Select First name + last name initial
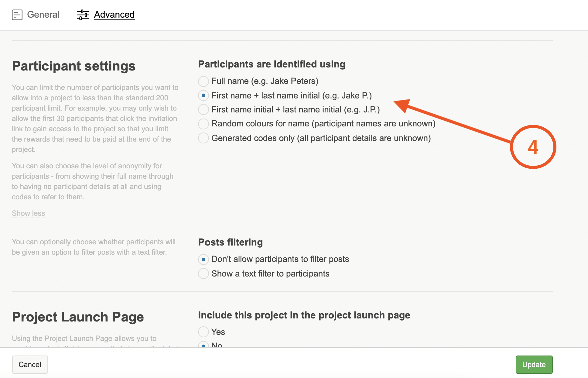588x378 pixels. coord(203,95)
